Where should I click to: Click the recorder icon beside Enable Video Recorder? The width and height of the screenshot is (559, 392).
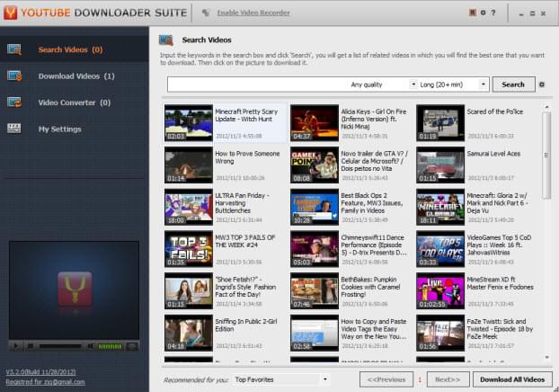tap(205, 13)
